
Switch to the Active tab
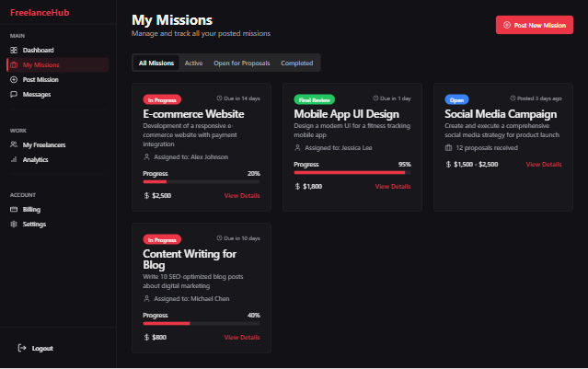[x=193, y=63]
